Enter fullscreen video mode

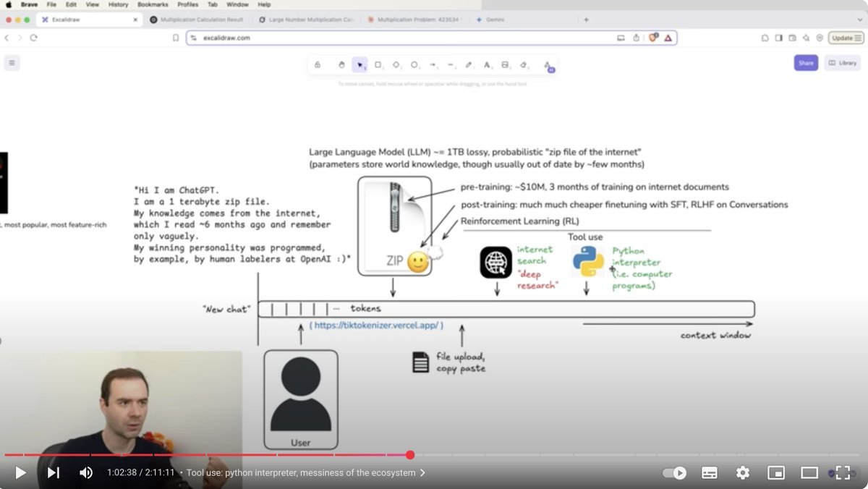pyautogui.click(x=843, y=473)
